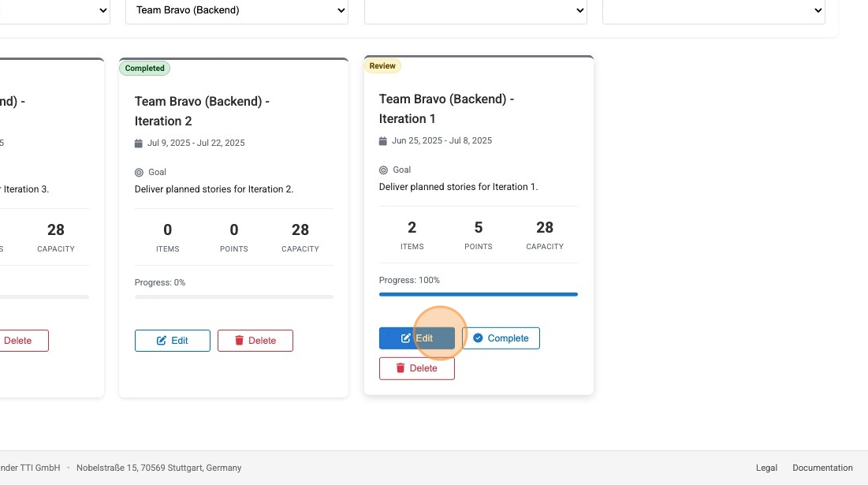Screen dimensions: 868x485
Task: Click Iteration 1's 100% progress bar
Action: [479, 293]
